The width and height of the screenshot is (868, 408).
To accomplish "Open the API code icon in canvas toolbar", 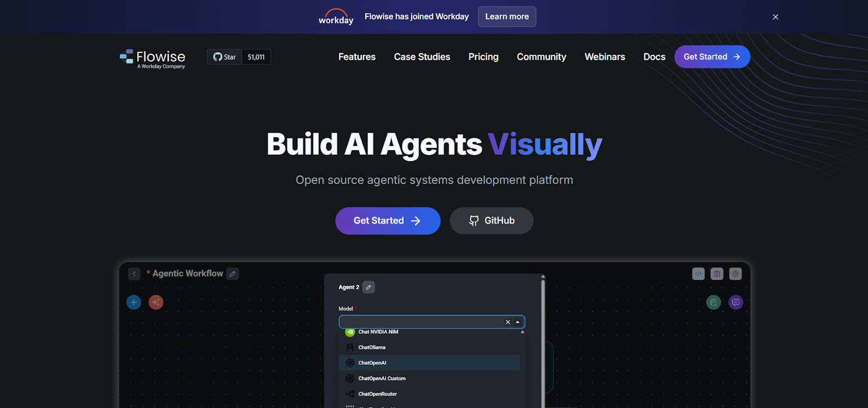I will click(698, 274).
